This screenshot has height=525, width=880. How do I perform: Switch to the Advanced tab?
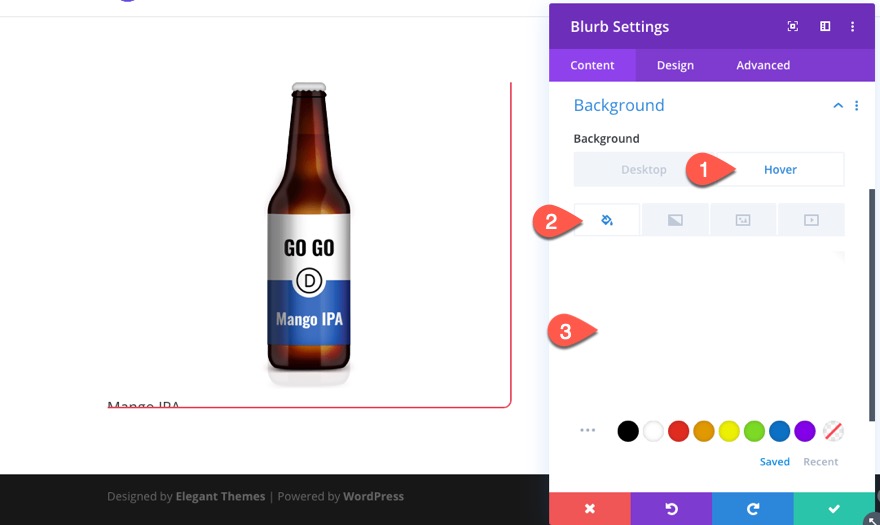(763, 65)
